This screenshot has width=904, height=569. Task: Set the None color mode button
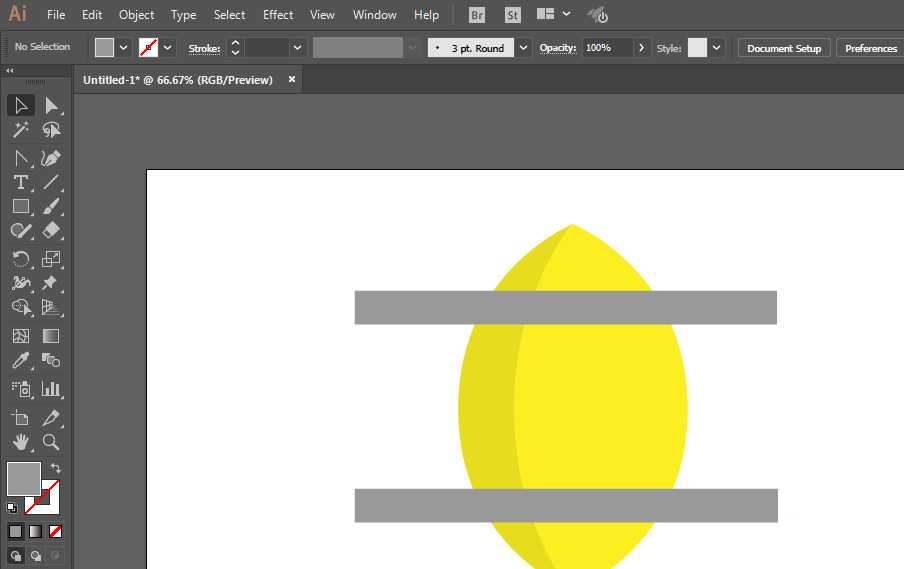tap(56, 531)
